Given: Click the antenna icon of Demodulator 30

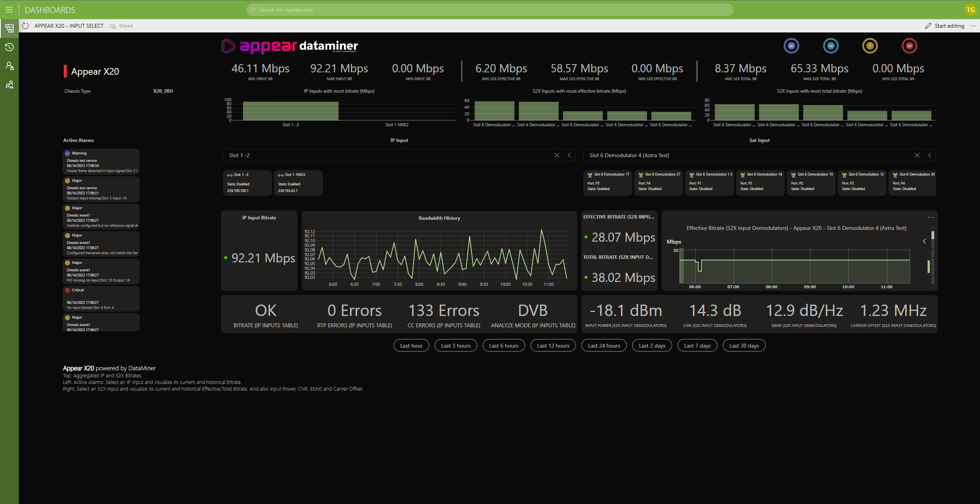Looking at the screenshot, I should click(895, 175).
